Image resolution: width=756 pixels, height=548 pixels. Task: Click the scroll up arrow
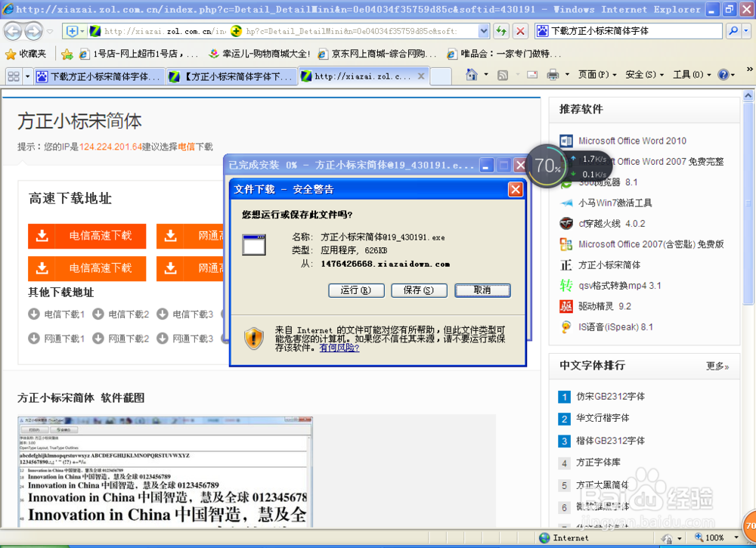pyautogui.click(x=748, y=95)
